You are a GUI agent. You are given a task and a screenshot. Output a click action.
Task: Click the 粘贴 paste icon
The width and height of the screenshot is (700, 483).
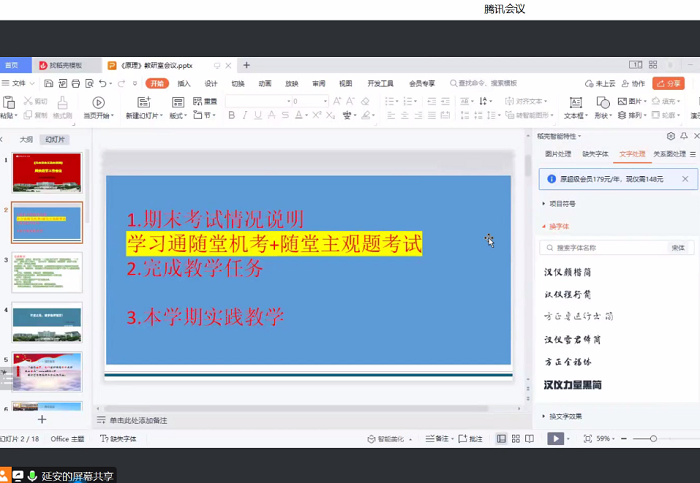[9, 102]
